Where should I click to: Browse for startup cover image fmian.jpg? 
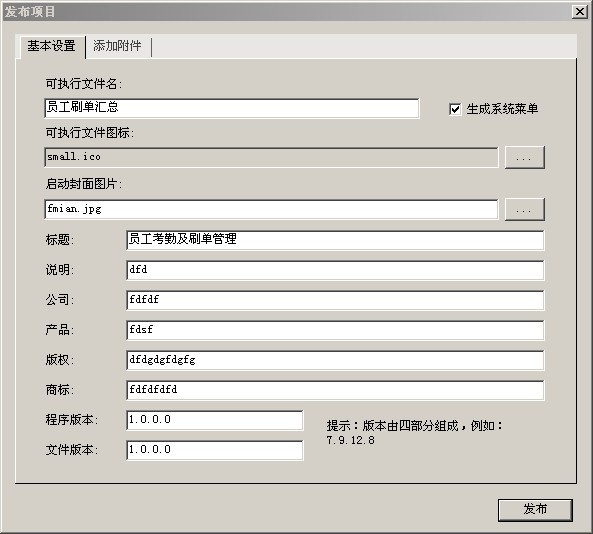[x=525, y=209]
